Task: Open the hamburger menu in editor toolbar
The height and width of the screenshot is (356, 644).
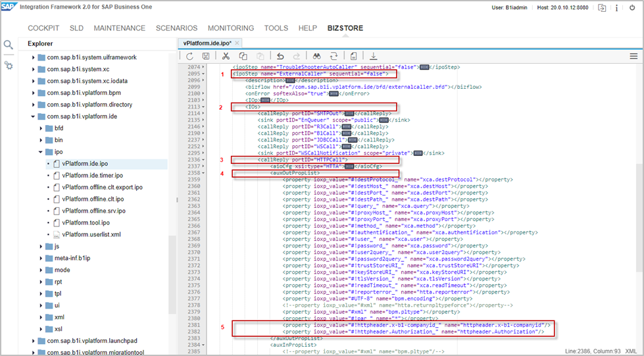Action: [x=633, y=57]
